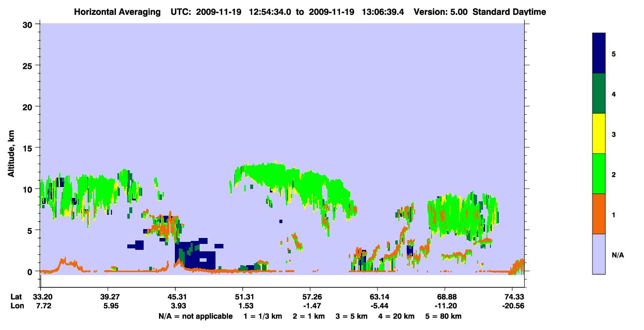Click the 'Horizontal Averaging' title text
Screen dimensions: 644x330
coord(117,12)
